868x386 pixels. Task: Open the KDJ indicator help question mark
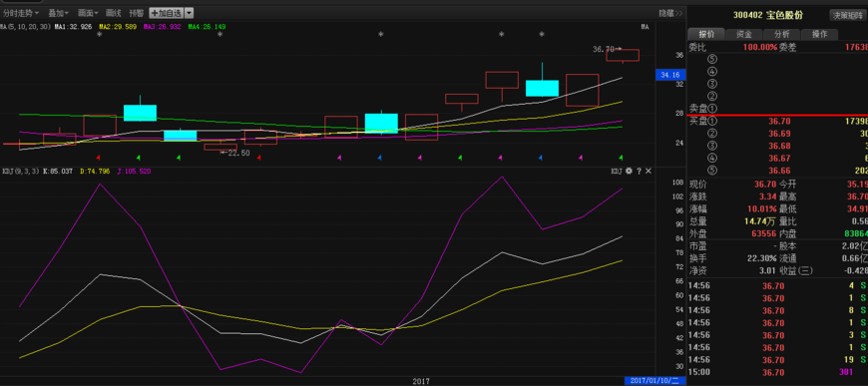pyautogui.click(x=639, y=172)
